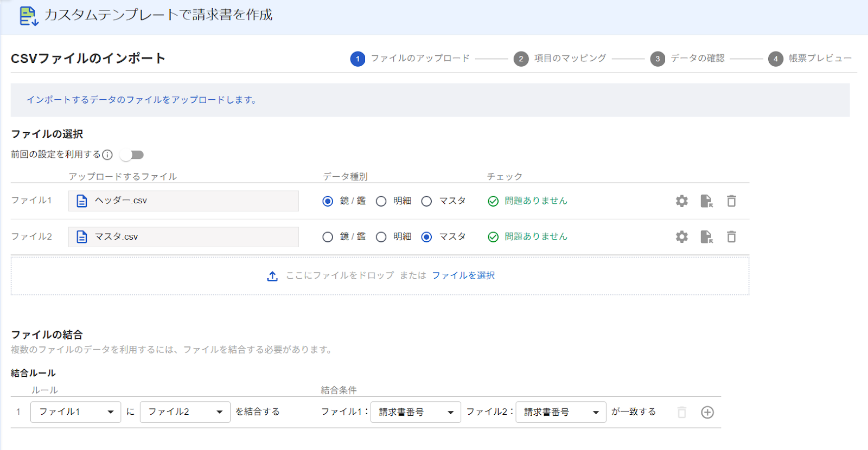Click the マスタ.csv file field
The image size is (868, 450).
coord(183,237)
